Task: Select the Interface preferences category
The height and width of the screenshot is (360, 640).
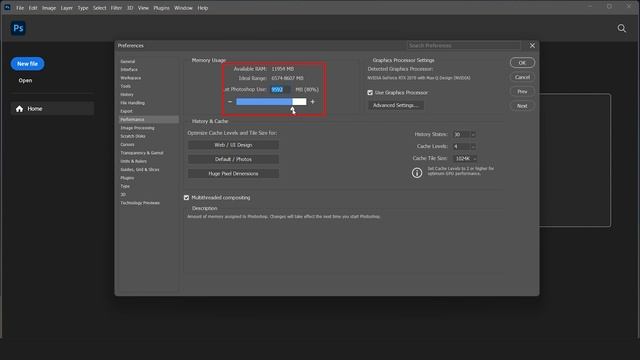Action: 129,69
